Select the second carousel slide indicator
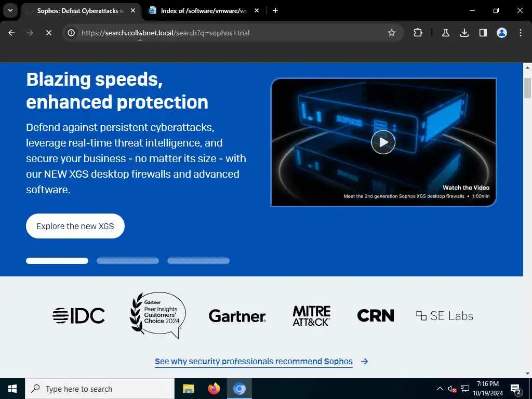Image resolution: width=532 pixels, height=399 pixels. [128, 261]
